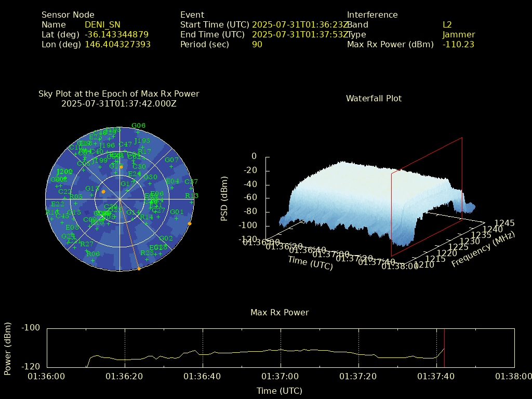This screenshot has height=399, width=532.
Task: Click the Waterfall Plot title
Action: click(374, 98)
